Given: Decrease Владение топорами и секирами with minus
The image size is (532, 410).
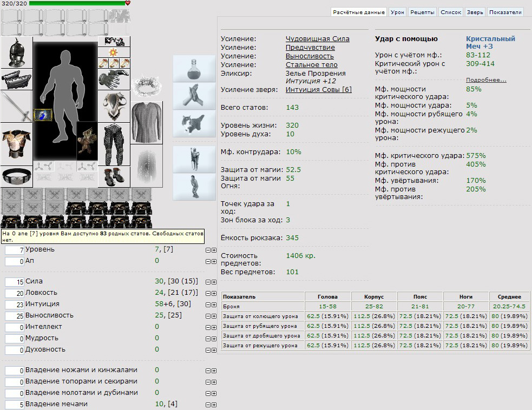Looking at the screenshot, I should tap(208, 382).
